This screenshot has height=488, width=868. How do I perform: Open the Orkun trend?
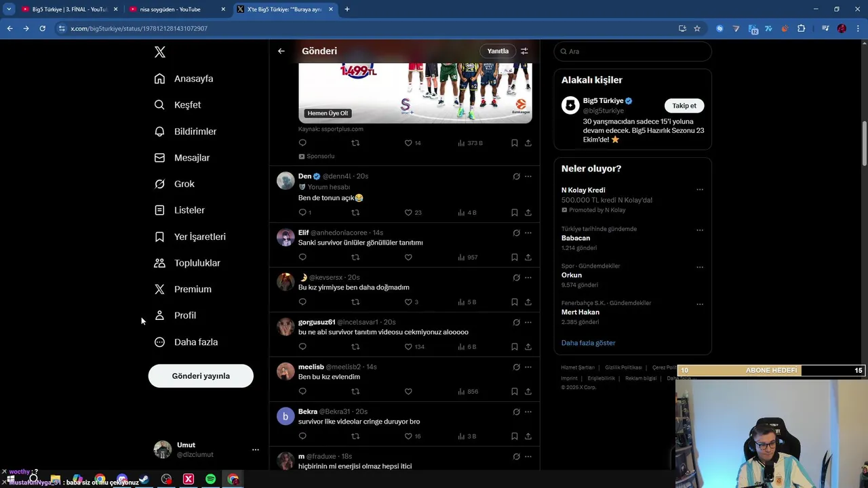point(633,275)
